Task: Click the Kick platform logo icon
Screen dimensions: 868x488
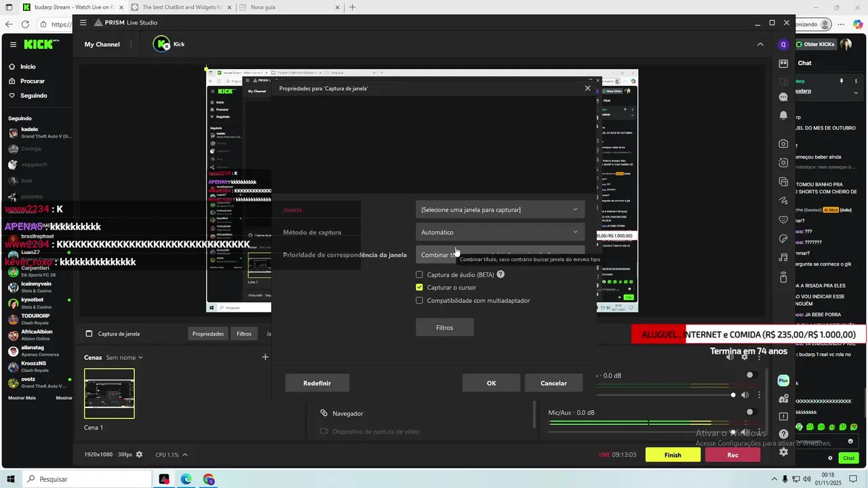Action: (x=161, y=44)
